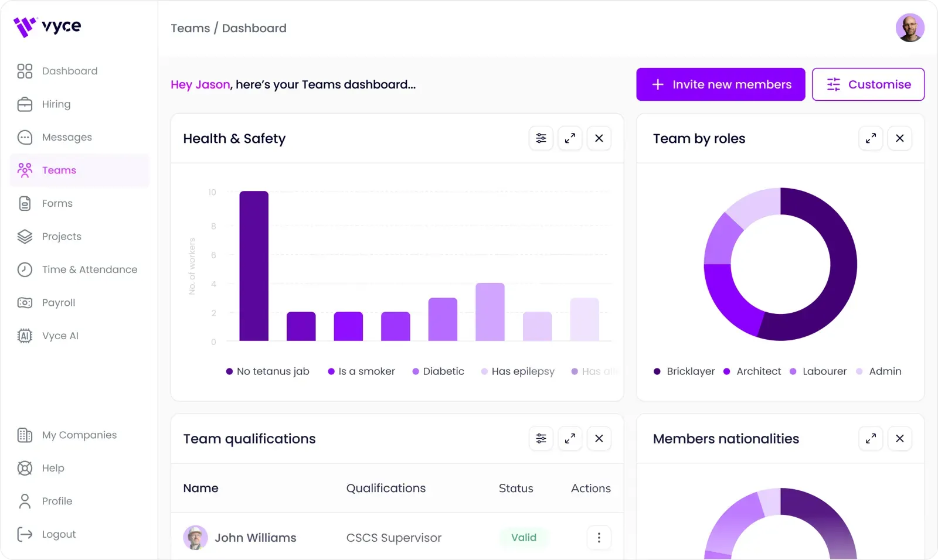Click Teams in the breadcrumb
This screenshot has width=938, height=560.
pyautogui.click(x=190, y=28)
